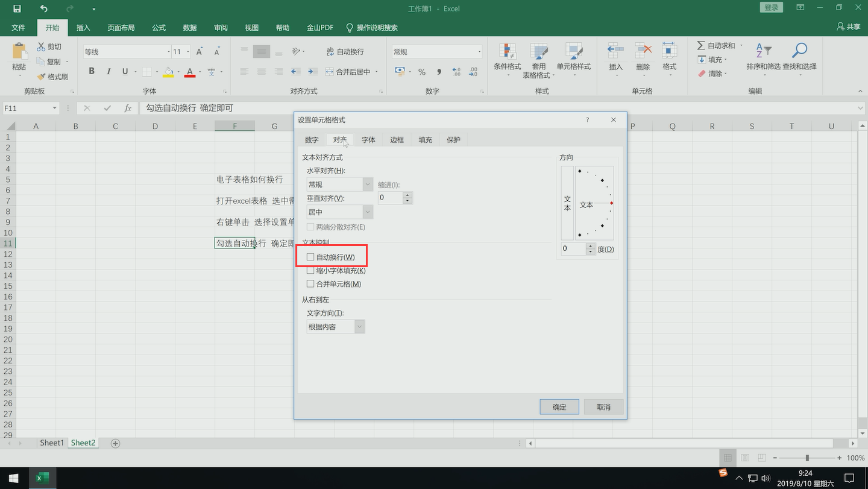Switch to the 字体 tab in dialog
This screenshot has height=489, width=868.
[x=368, y=140]
